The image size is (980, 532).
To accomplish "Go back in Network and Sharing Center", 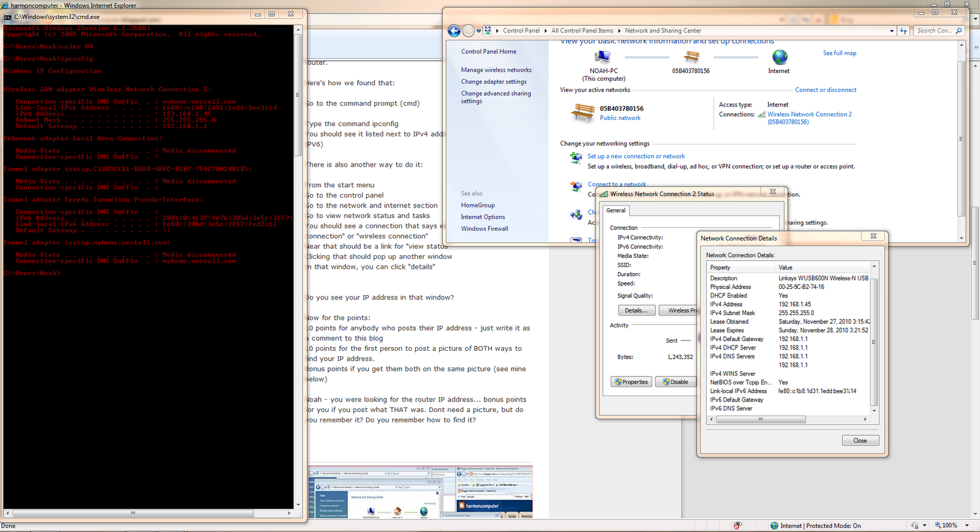I will click(454, 31).
